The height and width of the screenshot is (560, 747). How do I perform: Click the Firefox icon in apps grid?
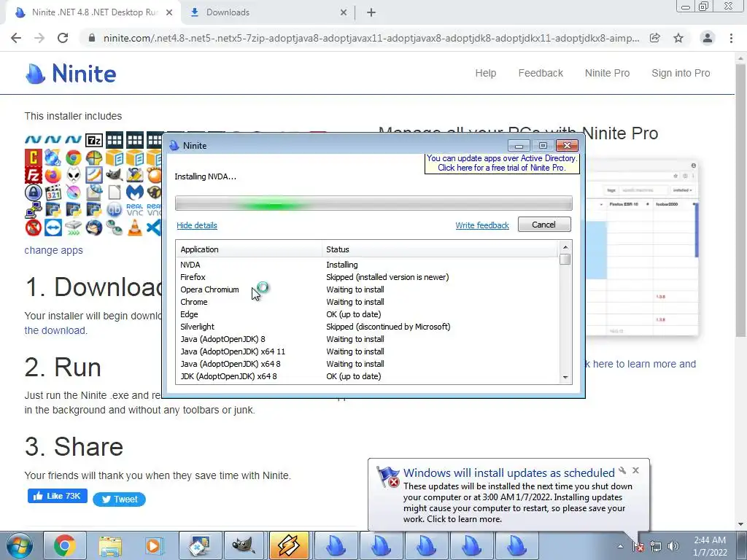53,175
